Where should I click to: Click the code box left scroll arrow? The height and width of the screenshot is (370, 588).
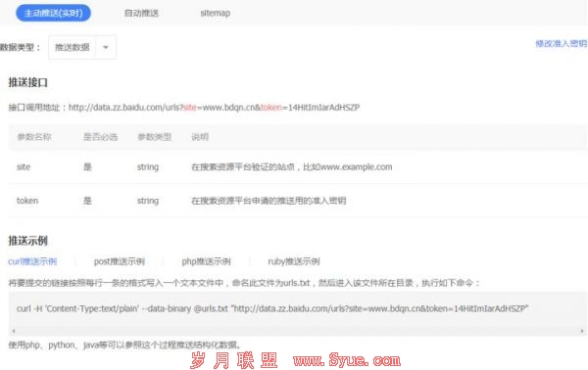point(14,331)
